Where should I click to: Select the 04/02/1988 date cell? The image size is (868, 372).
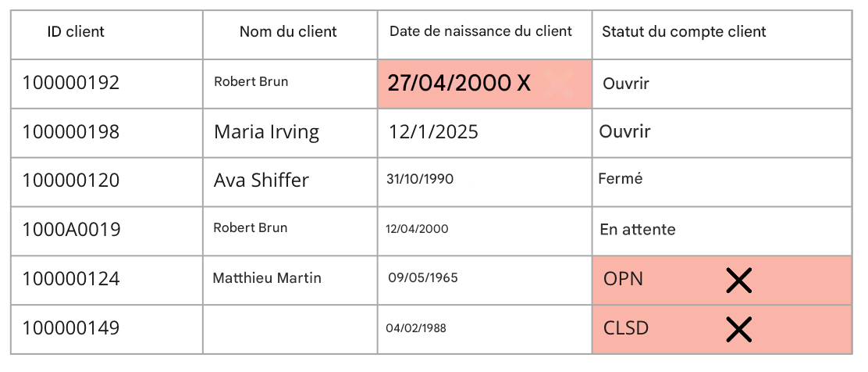point(416,328)
